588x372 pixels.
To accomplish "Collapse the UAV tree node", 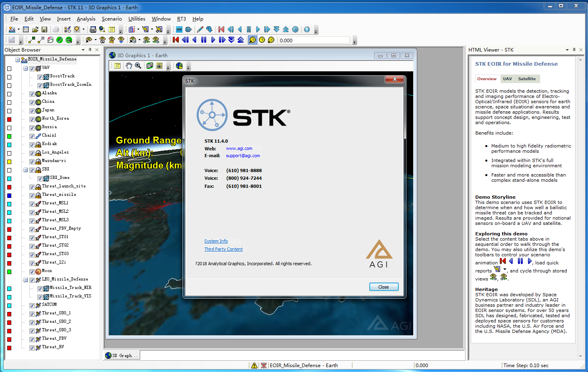I will point(25,69).
